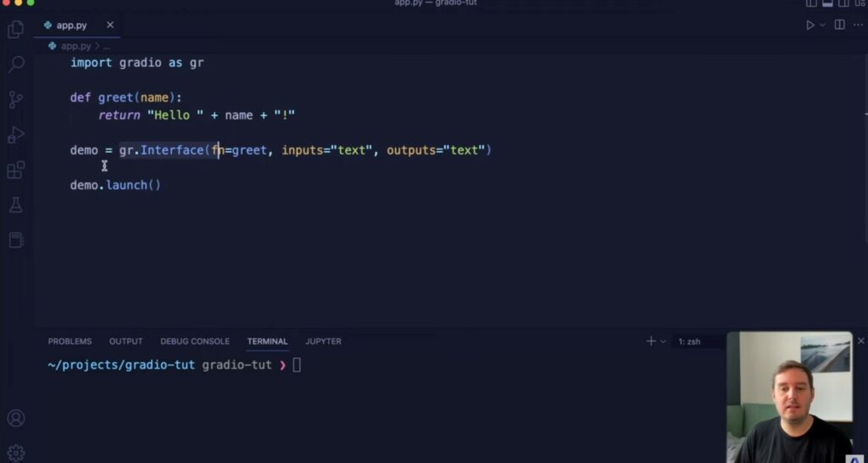Open editor More Actions ellipsis
The height and width of the screenshot is (463, 868).
tap(858, 25)
